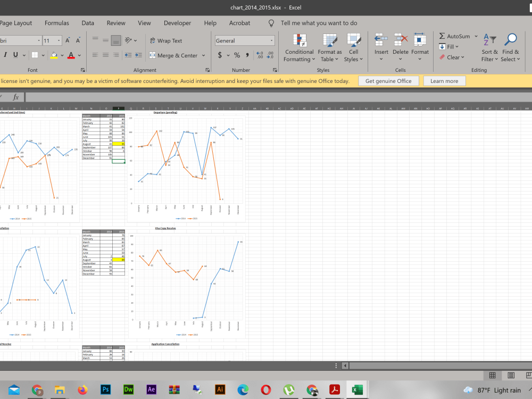Switch to Normal view in status bar
The image size is (532, 399).
pyautogui.click(x=492, y=375)
